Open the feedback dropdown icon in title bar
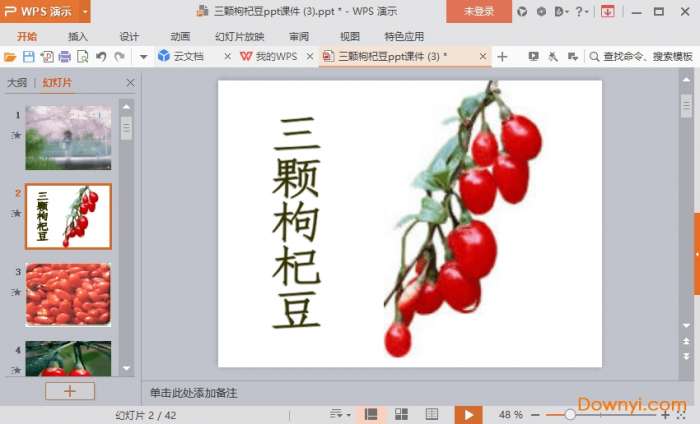 coord(561,12)
